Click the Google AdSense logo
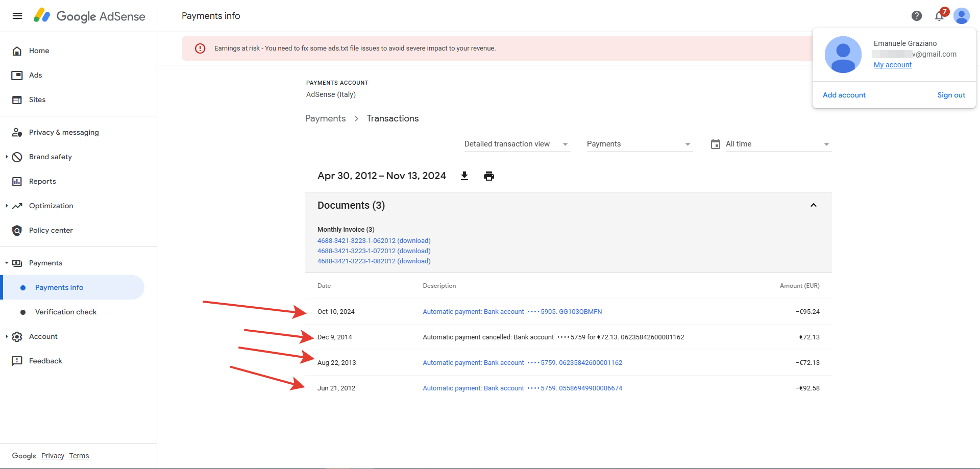The width and height of the screenshot is (980, 469). point(89,16)
